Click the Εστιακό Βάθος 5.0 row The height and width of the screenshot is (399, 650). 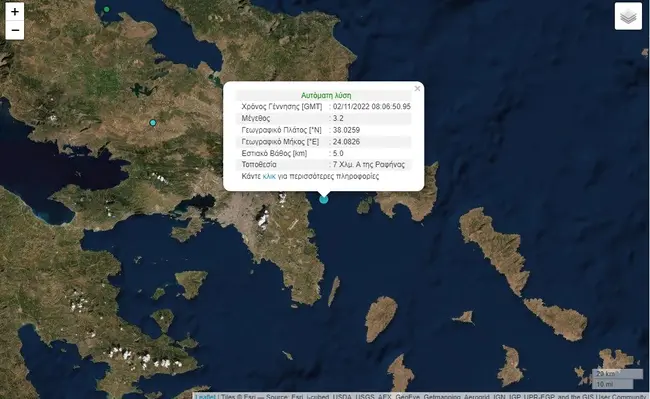pos(324,153)
